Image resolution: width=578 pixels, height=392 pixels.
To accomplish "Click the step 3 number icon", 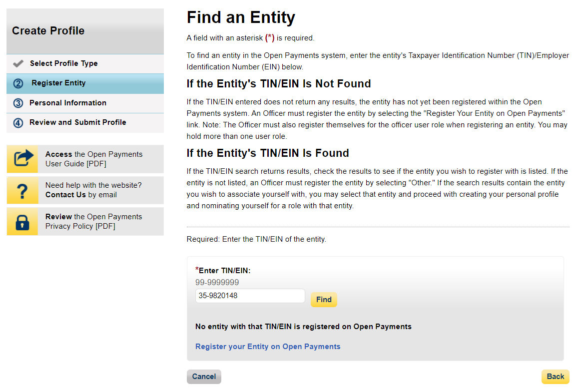I will pos(18,103).
